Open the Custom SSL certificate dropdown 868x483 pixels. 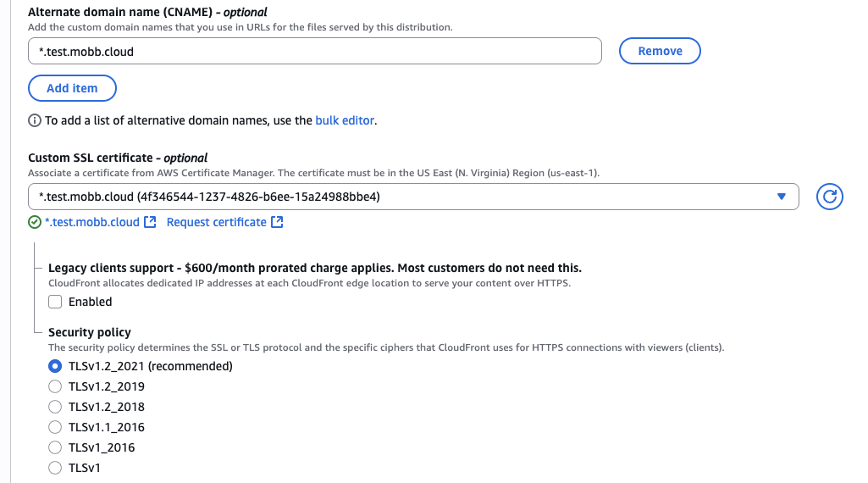406,197
